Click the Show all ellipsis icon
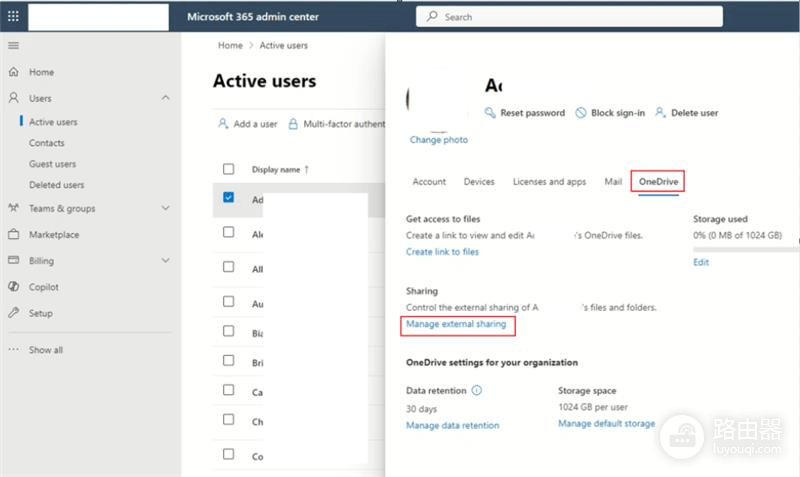 [14, 349]
